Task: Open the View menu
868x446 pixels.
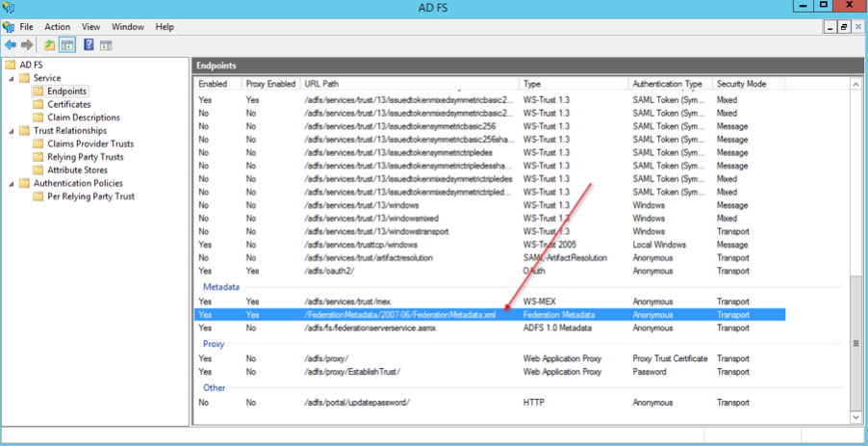Action: click(90, 27)
